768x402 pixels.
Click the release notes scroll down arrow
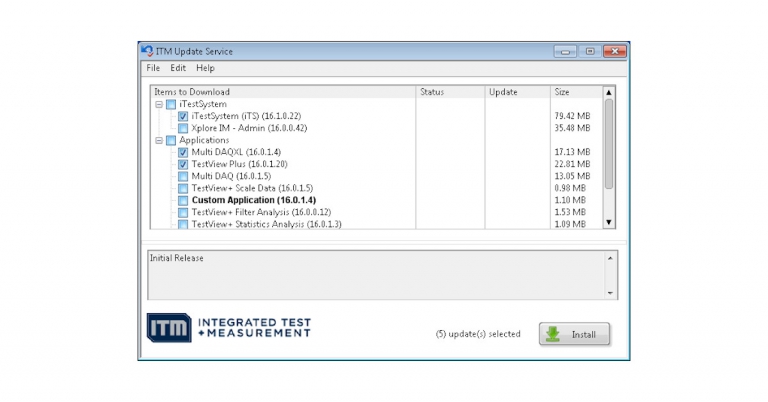[610, 293]
